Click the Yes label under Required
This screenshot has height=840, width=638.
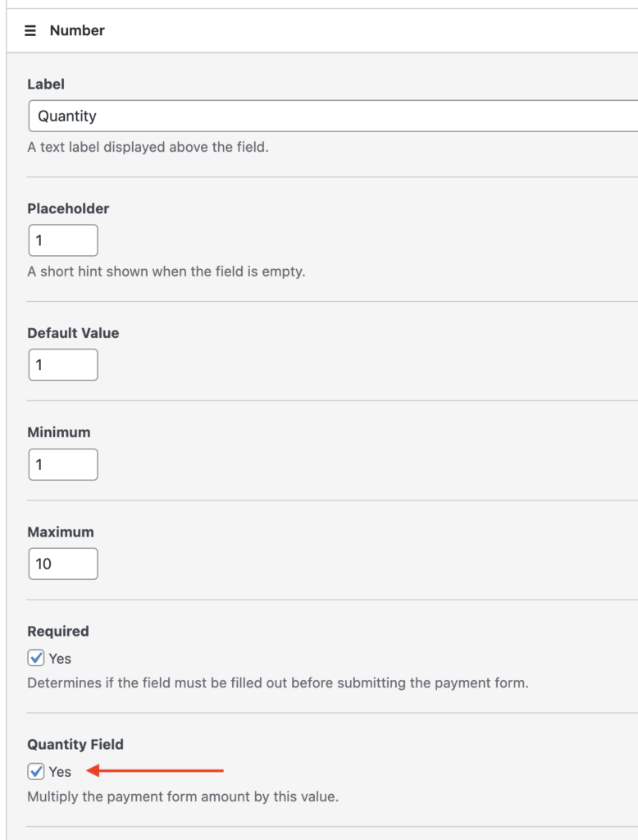(60, 659)
